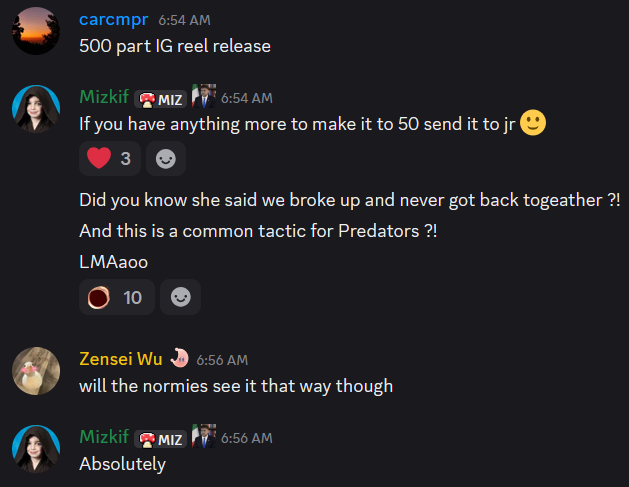629x487 pixels.
Task: Toggle the reaction showing 10 votes
Action: pos(117,297)
